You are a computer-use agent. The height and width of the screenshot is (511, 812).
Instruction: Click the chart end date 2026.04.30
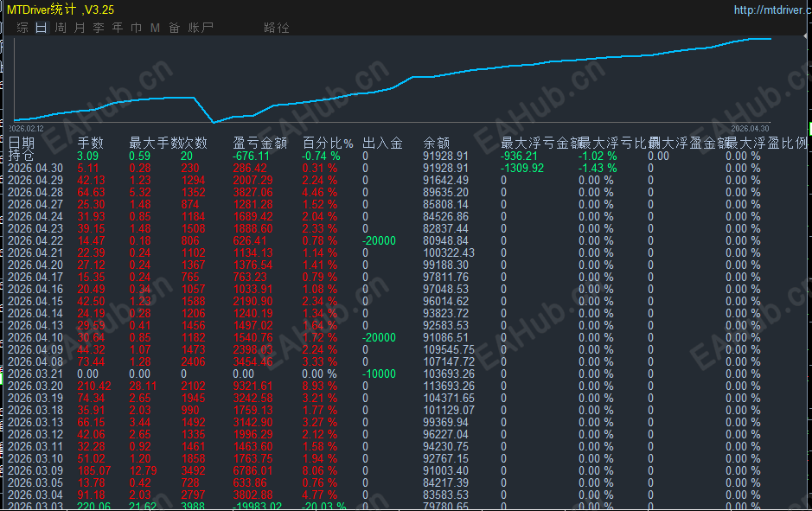(750, 128)
